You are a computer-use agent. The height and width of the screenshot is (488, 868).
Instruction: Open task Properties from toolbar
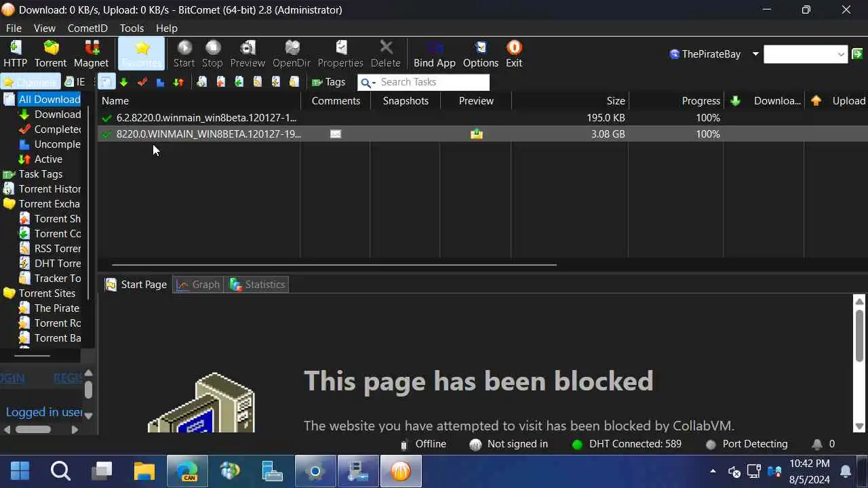pos(340,54)
